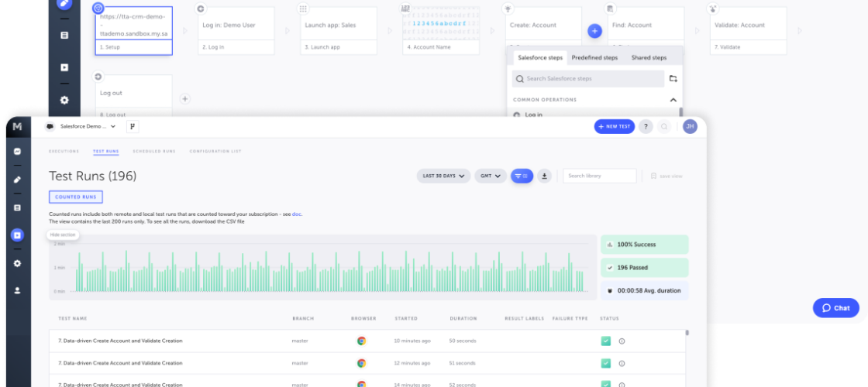Open the Scheduled Runs tab
This screenshot has height=387, width=868.
pyautogui.click(x=154, y=151)
